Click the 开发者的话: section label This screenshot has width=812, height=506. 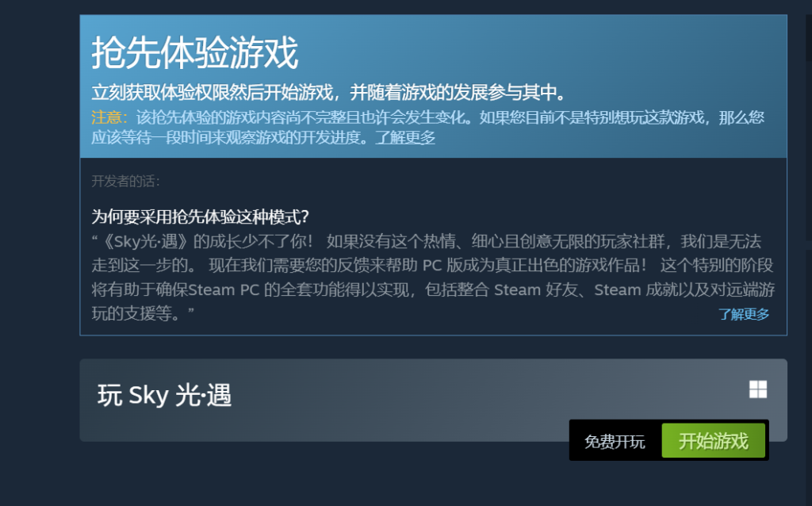(126, 182)
